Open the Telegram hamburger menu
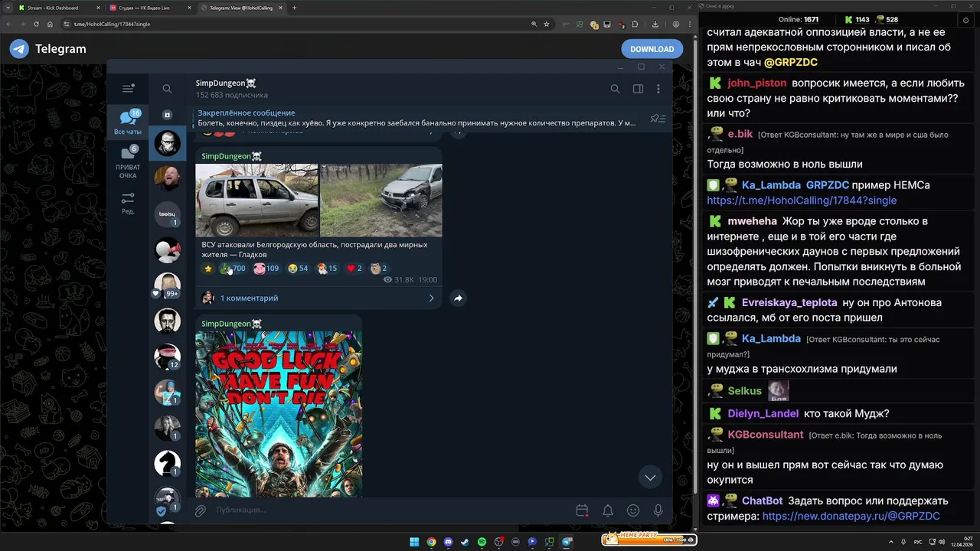The height and width of the screenshot is (551, 980). pos(128,89)
